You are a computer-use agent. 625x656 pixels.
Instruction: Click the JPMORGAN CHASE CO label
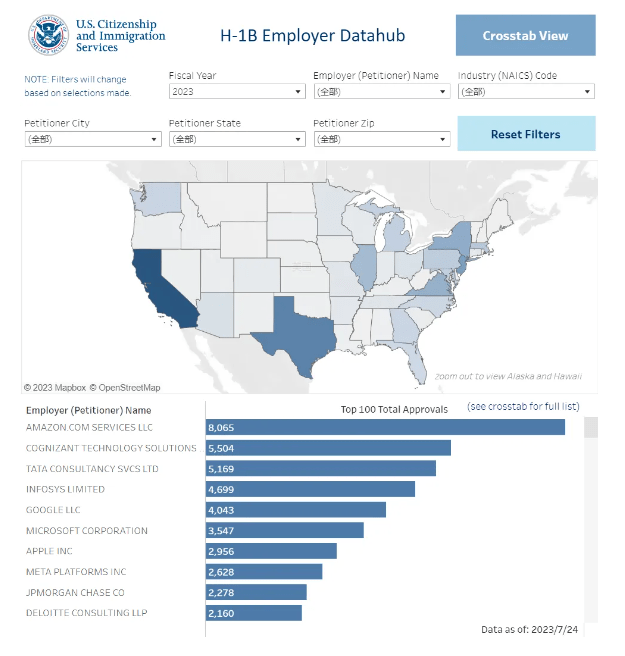coord(75,592)
